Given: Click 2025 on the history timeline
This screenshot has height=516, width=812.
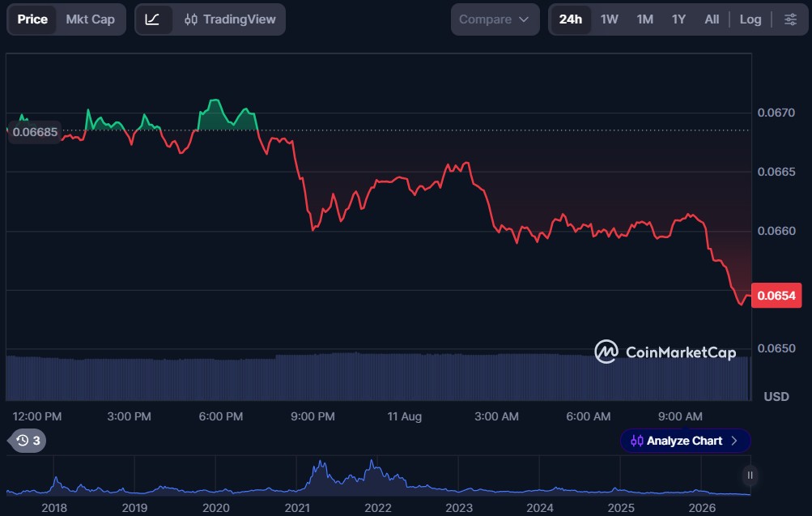Looking at the screenshot, I should 621,508.
